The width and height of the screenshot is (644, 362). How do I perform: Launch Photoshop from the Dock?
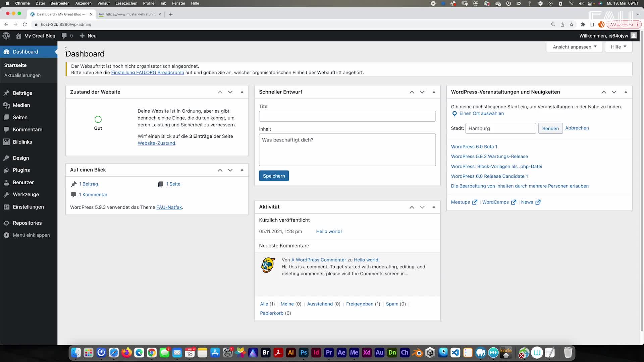(x=303, y=352)
